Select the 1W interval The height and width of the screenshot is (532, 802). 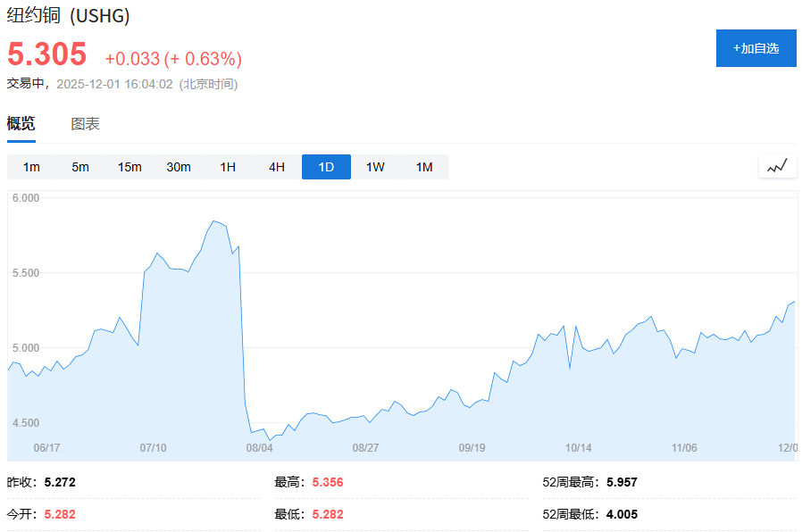click(x=375, y=167)
